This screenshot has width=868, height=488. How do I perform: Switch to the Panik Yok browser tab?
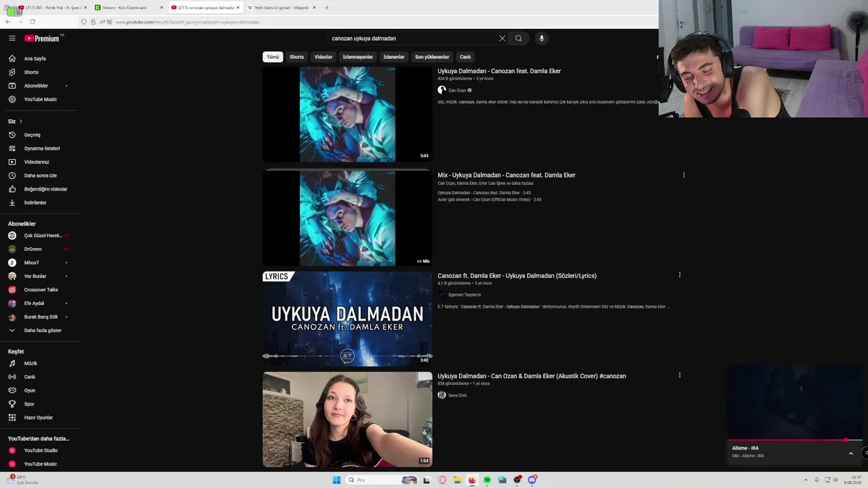point(52,7)
